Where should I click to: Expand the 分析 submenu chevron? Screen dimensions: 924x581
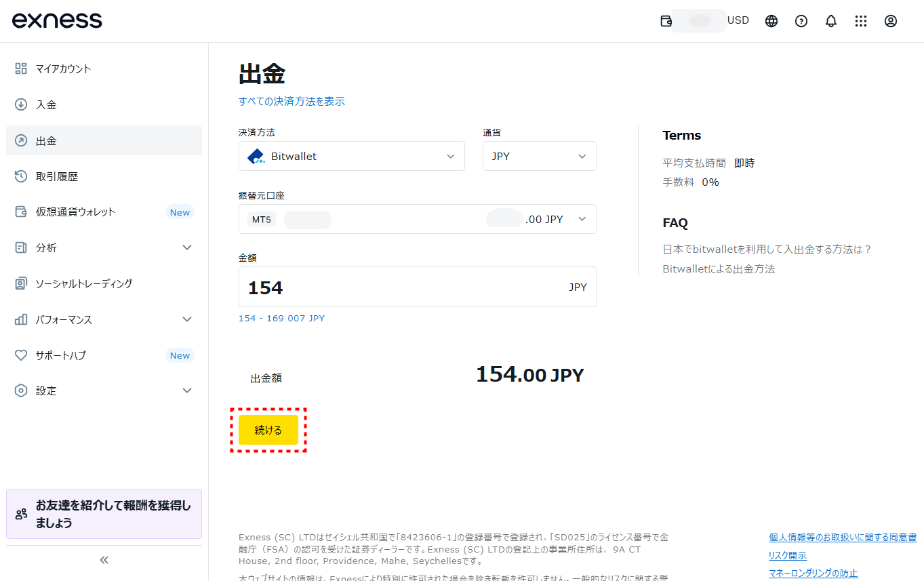pos(188,247)
